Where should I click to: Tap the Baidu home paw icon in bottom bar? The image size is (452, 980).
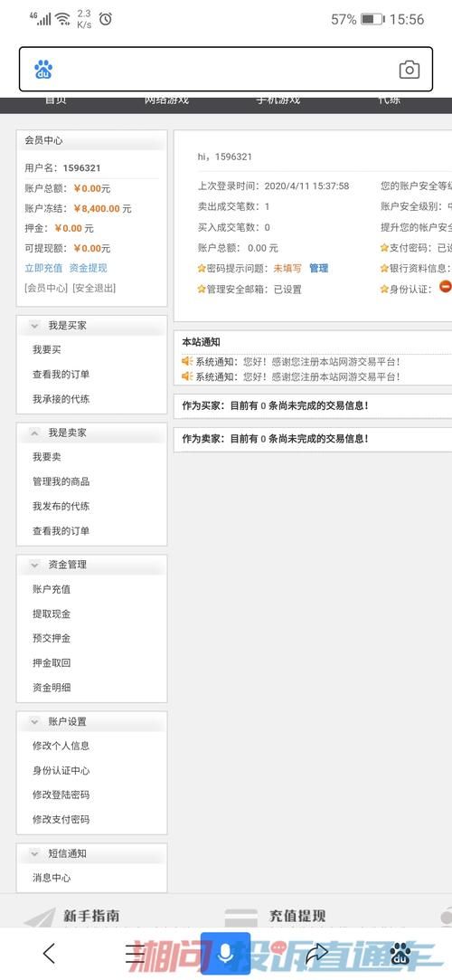point(400,954)
